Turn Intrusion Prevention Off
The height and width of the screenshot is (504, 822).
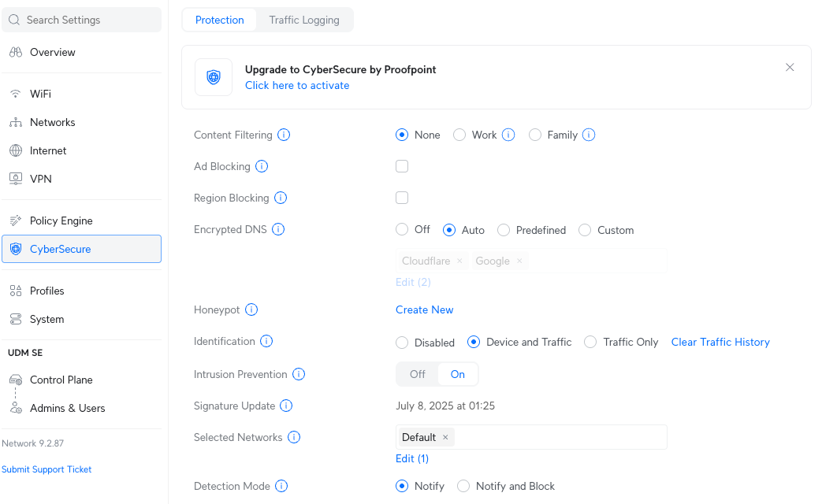(x=418, y=374)
